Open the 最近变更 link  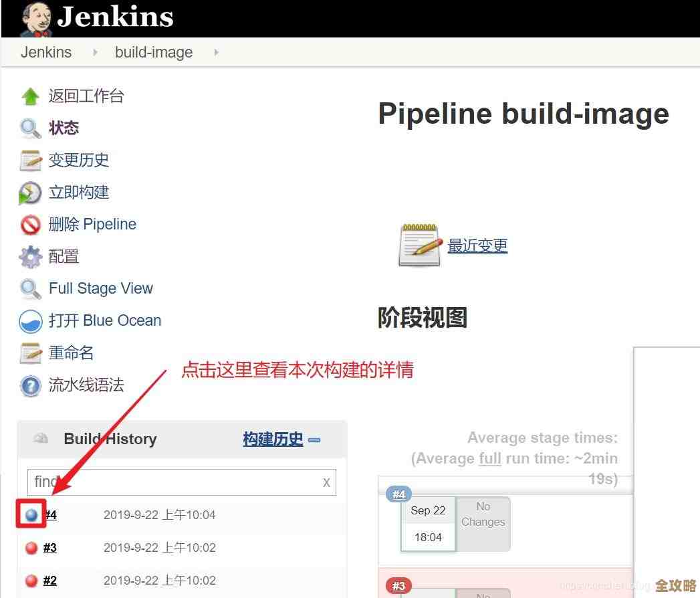point(477,245)
